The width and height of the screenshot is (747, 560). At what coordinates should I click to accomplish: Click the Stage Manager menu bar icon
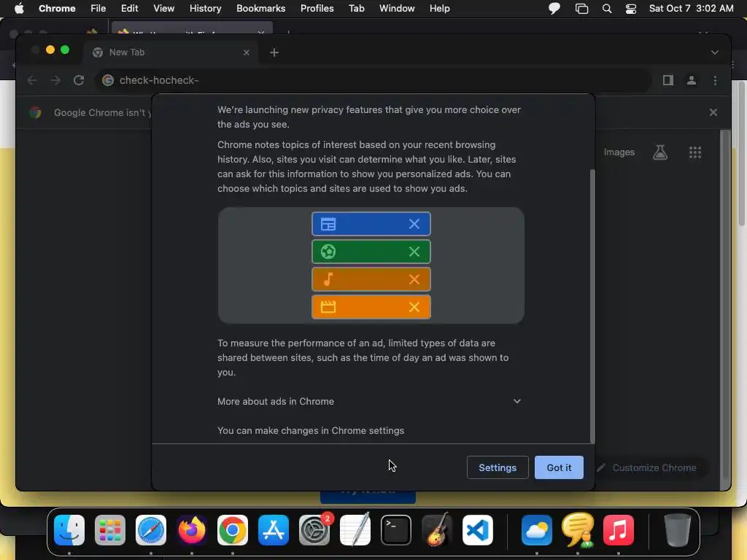581,9
